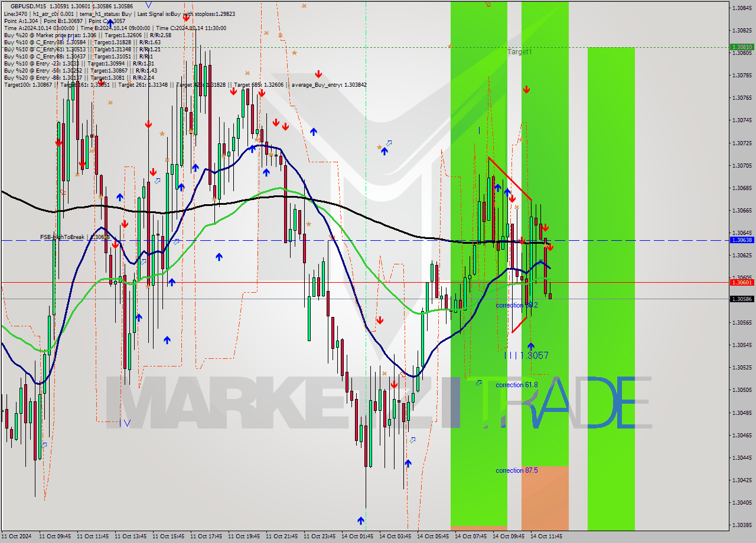Click the 'average_Buy_entry: 1.303842' text

(x=328, y=84)
